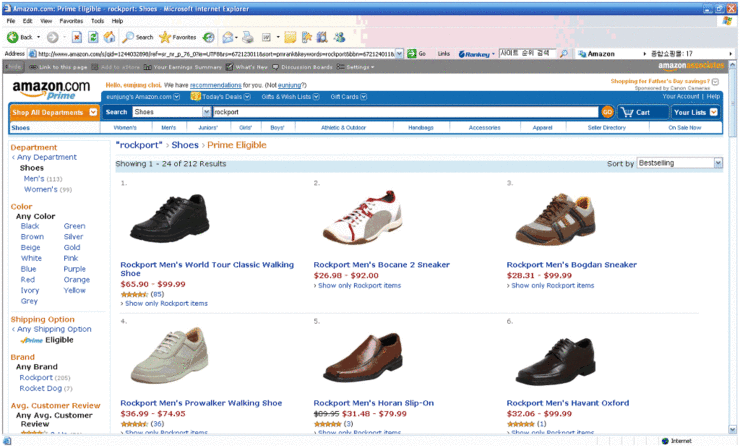The height and width of the screenshot is (448, 740).
Task: Expand Gift Cards menu arrow
Action: coord(364,97)
